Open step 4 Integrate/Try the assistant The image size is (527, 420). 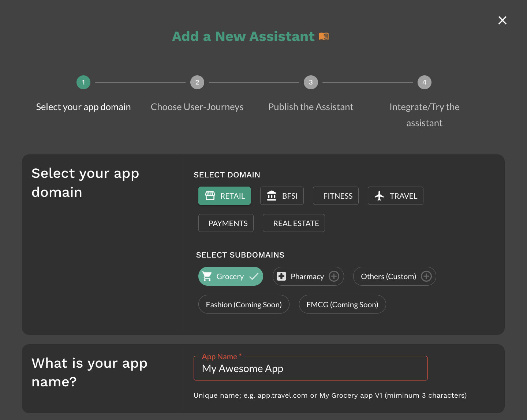click(424, 82)
